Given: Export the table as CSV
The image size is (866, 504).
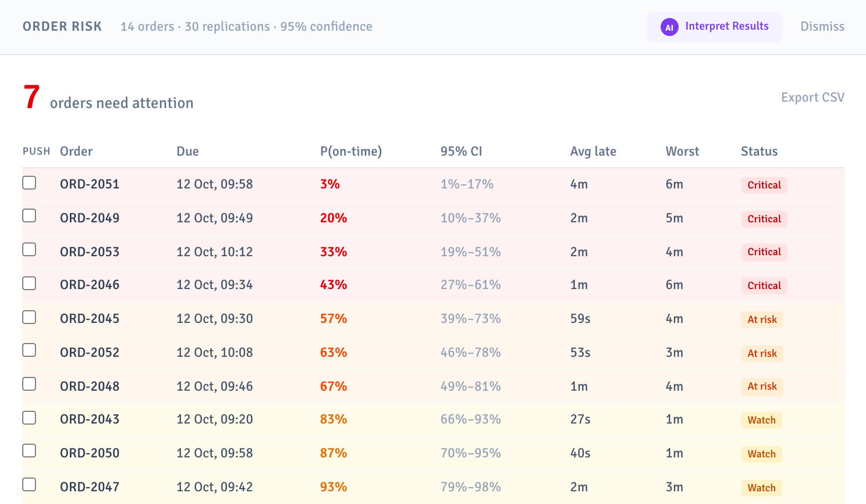Looking at the screenshot, I should (x=813, y=97).
